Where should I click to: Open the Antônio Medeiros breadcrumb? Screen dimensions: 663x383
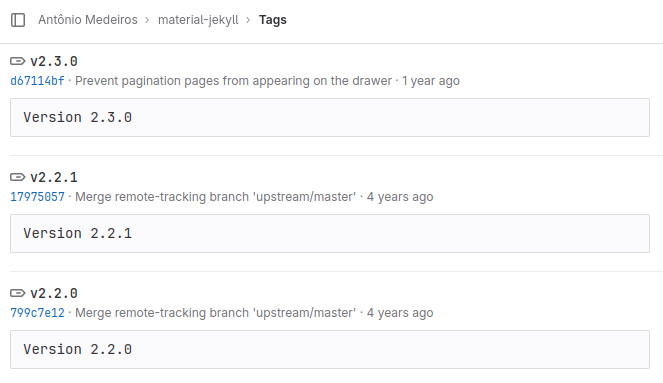tap(88, 20)
